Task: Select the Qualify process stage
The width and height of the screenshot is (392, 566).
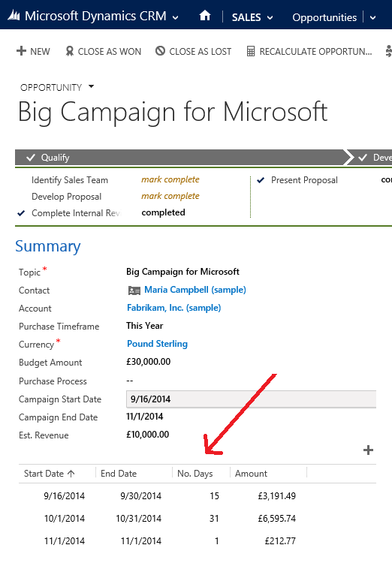Action: tap(55, 158)
